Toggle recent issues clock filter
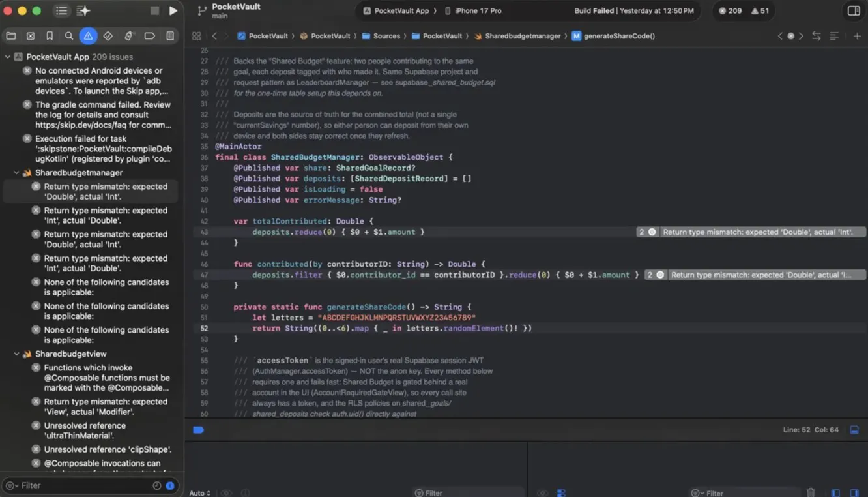The height and width of the screenshot is (497, 868). (157, 485)
